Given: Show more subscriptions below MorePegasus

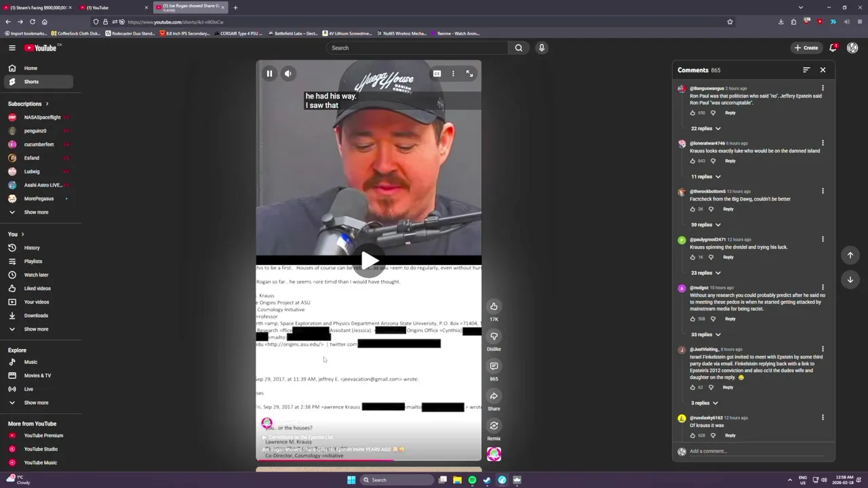Looking at the screenshot, I should pos(39,212).
